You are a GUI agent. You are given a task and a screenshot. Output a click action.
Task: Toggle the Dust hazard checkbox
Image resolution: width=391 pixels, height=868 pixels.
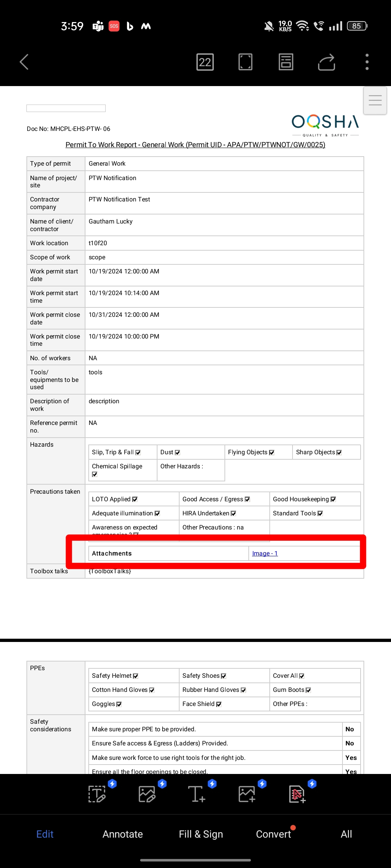177,452
